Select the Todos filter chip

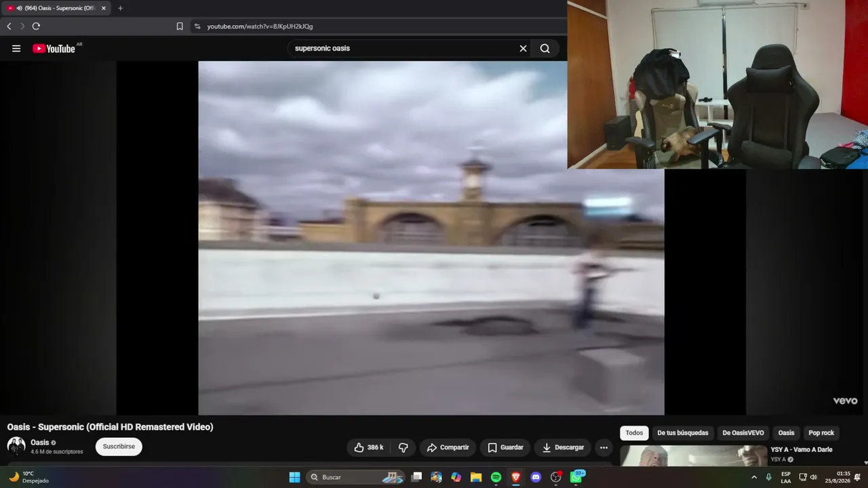pyautogui.click(x=634, y=433)
